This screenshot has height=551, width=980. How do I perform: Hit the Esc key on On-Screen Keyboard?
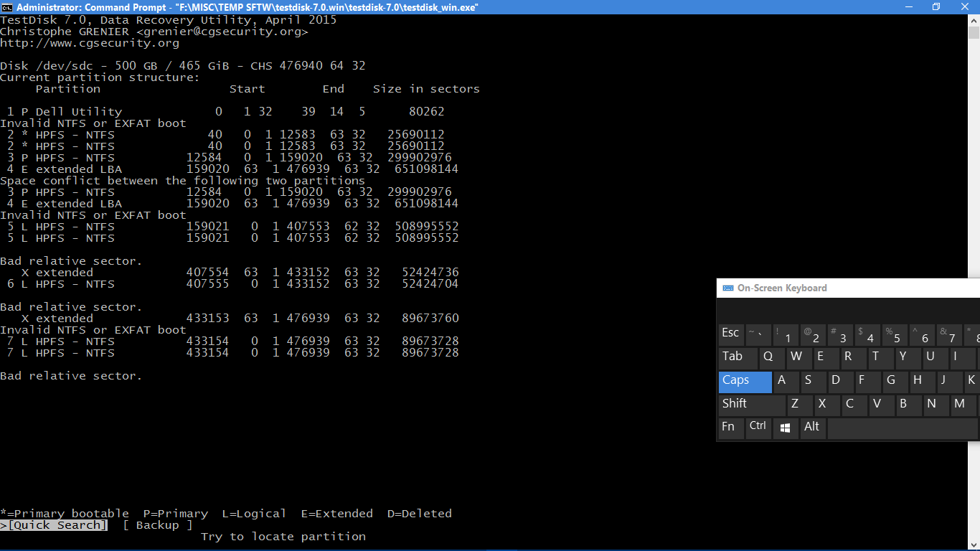pos(731,335)
